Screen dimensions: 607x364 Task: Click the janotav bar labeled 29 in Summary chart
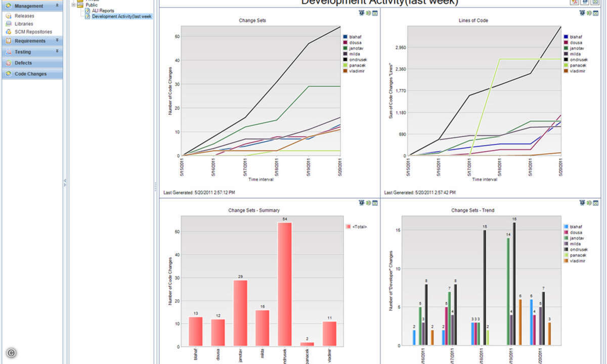point(240,313)
